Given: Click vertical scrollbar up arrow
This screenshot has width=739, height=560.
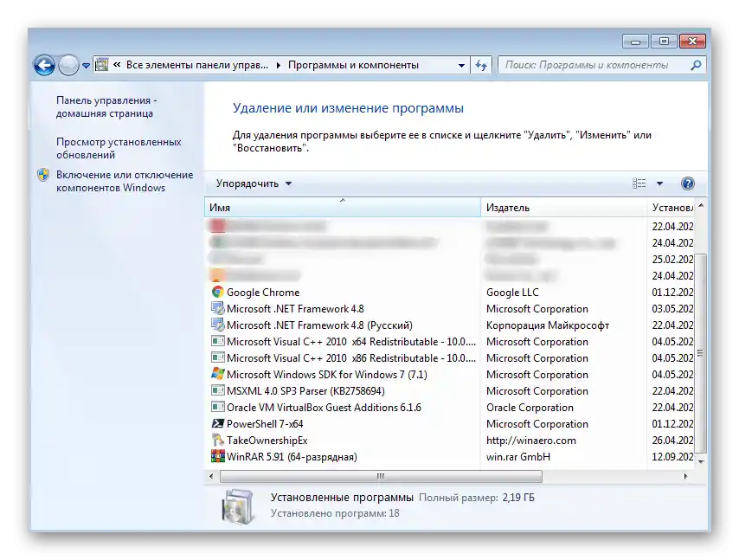Looking at the screenshot, I should [701, 205].
